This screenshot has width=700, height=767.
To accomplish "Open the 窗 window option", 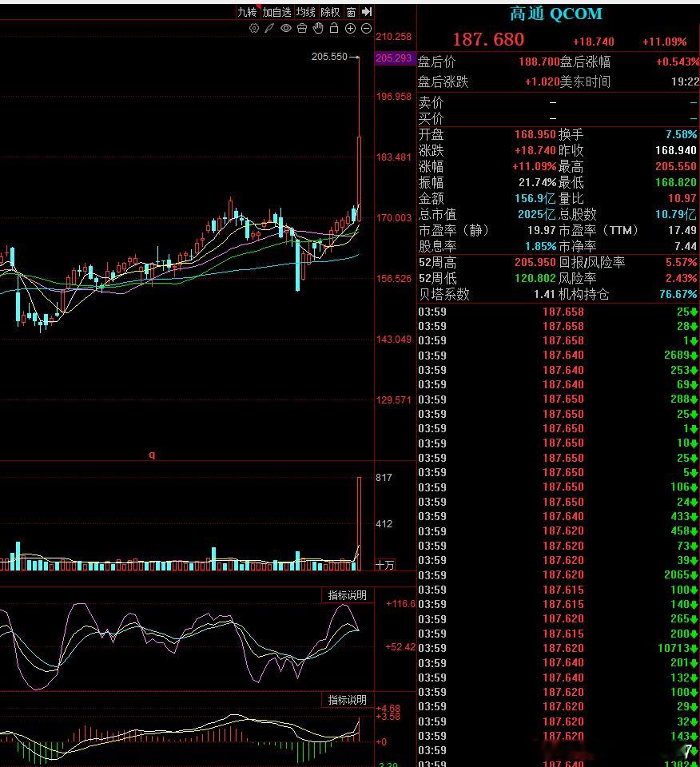I will [352, 12].
